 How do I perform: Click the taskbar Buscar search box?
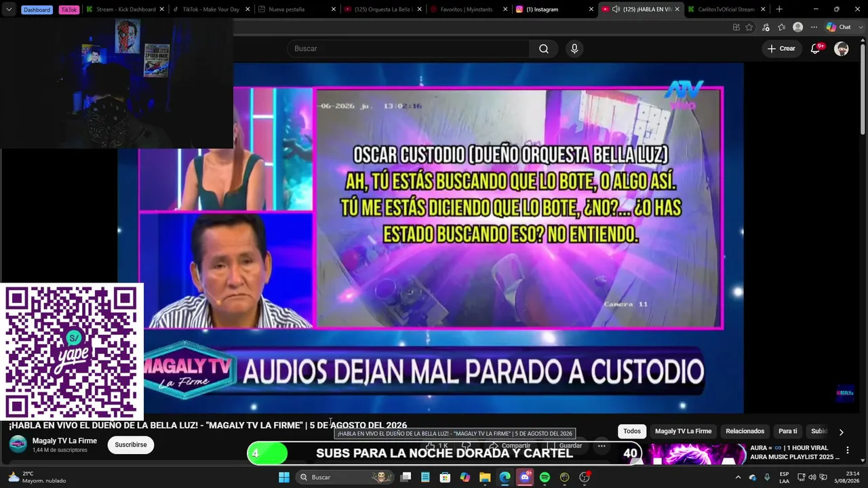coord(345,477)
